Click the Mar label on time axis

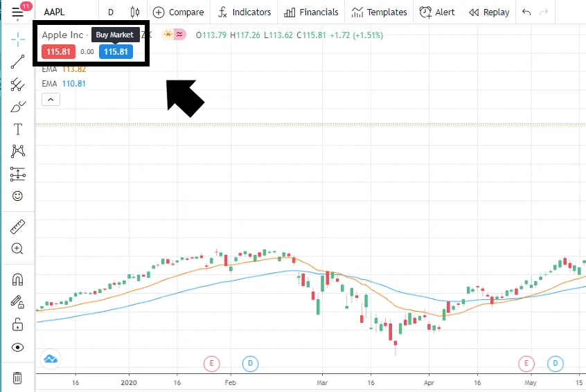322,383
